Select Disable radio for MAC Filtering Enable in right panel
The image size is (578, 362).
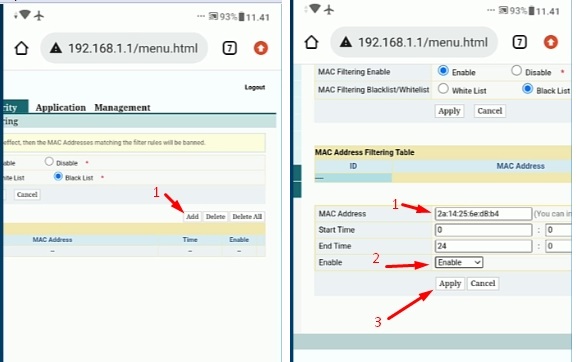[x=516, y=70]
